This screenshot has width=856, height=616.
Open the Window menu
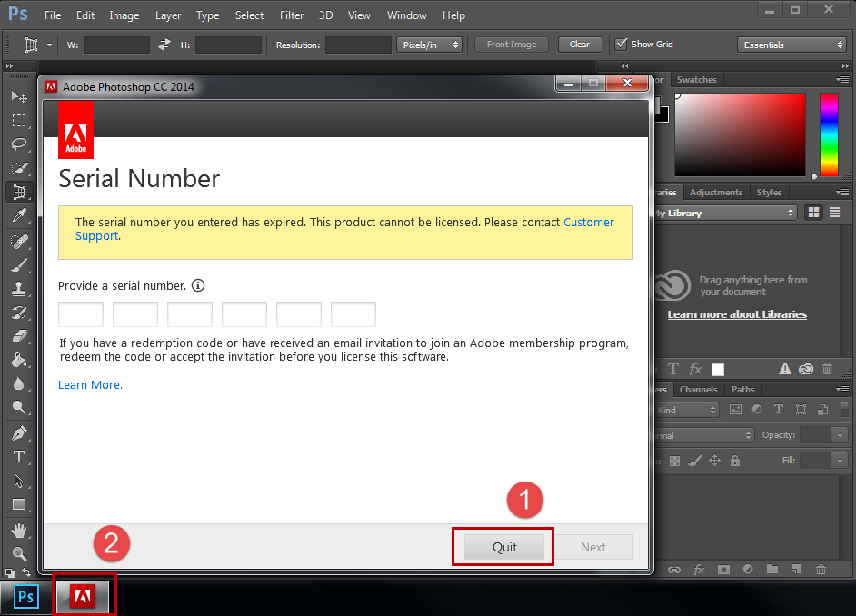click(x=407, y=15)
